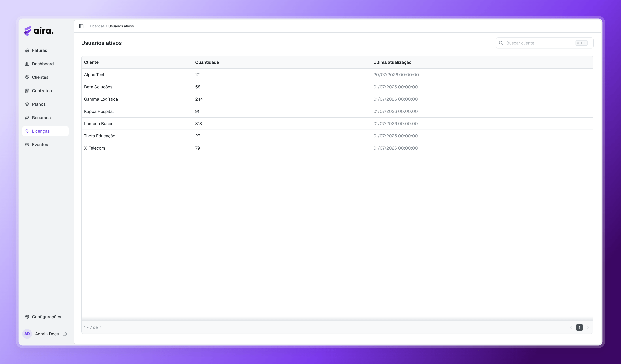Click date 20/07/2026 00:00:00 for Alpha Tech
This screenshot has height=364, width=621.
click(x=396, y=75)
